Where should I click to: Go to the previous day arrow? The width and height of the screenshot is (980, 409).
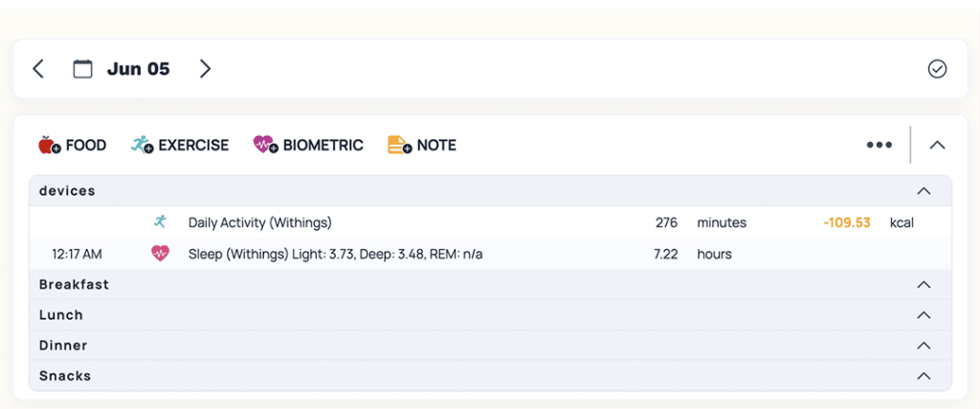[38, 69]
